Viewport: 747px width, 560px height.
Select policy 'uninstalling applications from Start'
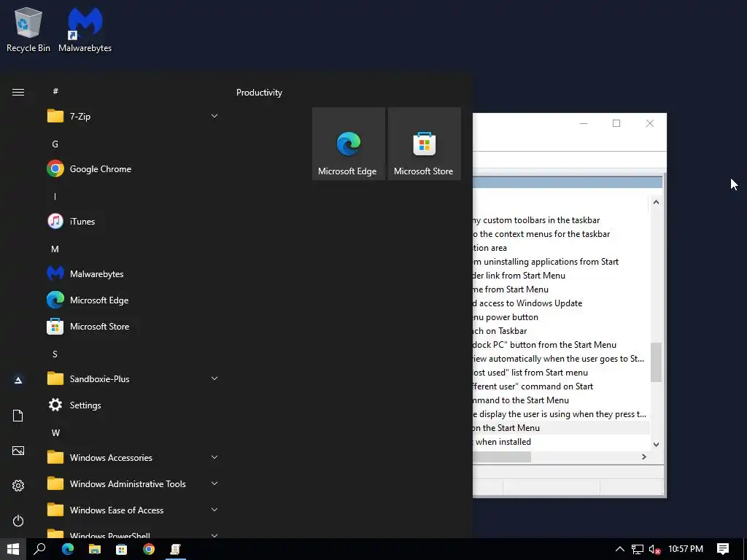point(560,262)
